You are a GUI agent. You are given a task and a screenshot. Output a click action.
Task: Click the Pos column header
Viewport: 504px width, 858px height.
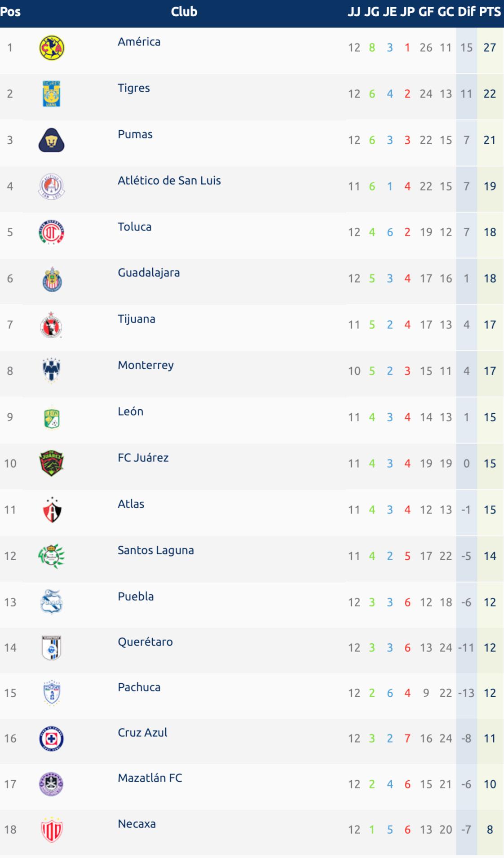10,12
